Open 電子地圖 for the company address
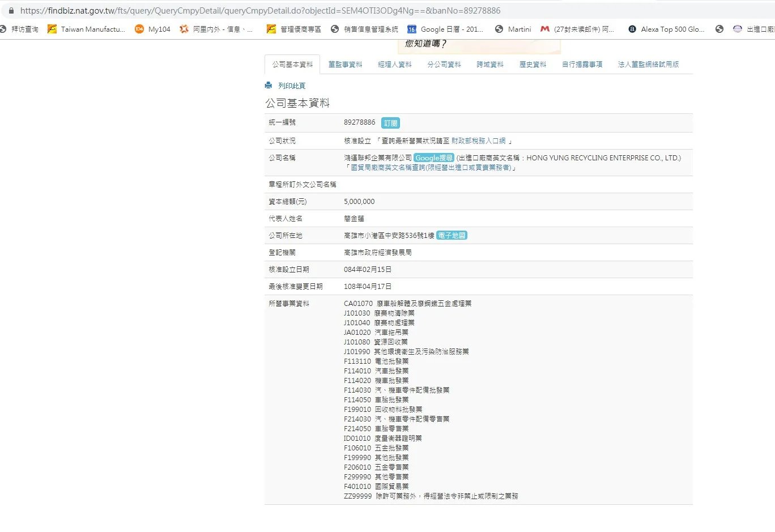Image resolution: width=775 pixels, height=532 pixels. click(x=452, y=236)
